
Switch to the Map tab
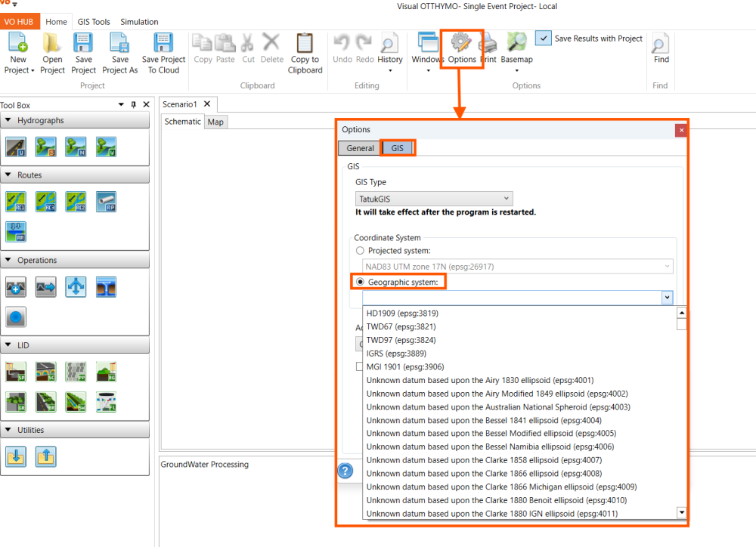coord(215,122)
